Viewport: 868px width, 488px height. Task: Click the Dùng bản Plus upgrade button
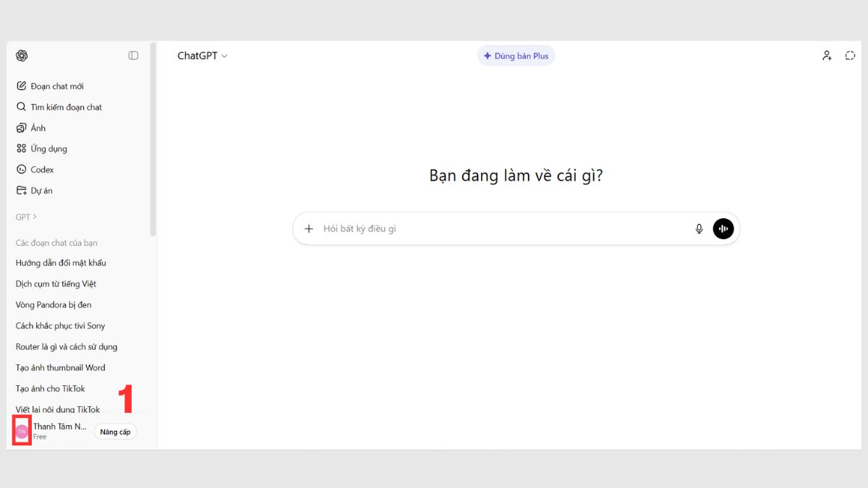point(516,56)
